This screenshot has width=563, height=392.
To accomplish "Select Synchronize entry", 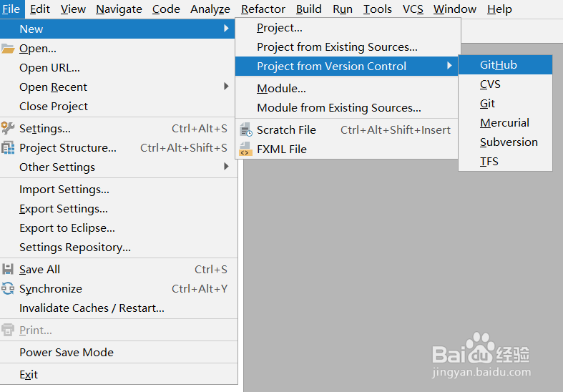I will (x=119, y=288).
